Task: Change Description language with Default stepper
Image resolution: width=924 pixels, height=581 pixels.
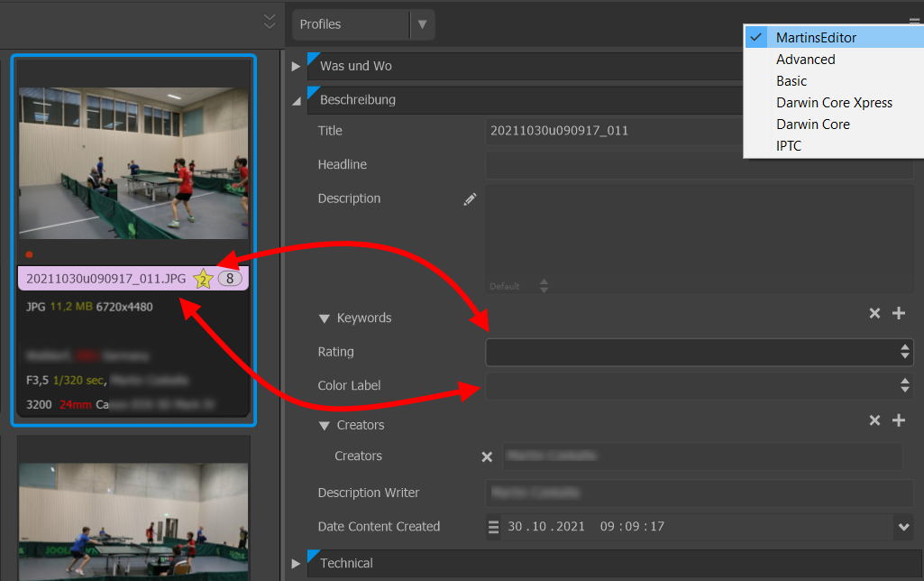Action: (544, 286)
